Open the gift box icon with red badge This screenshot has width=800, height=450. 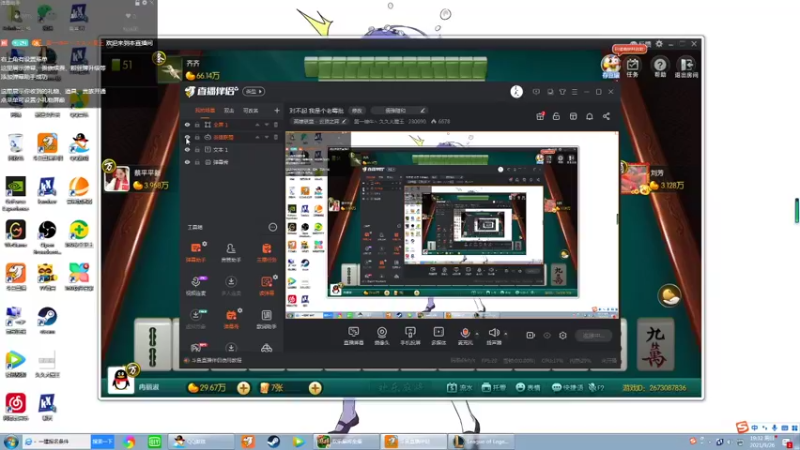pos(540,116)
